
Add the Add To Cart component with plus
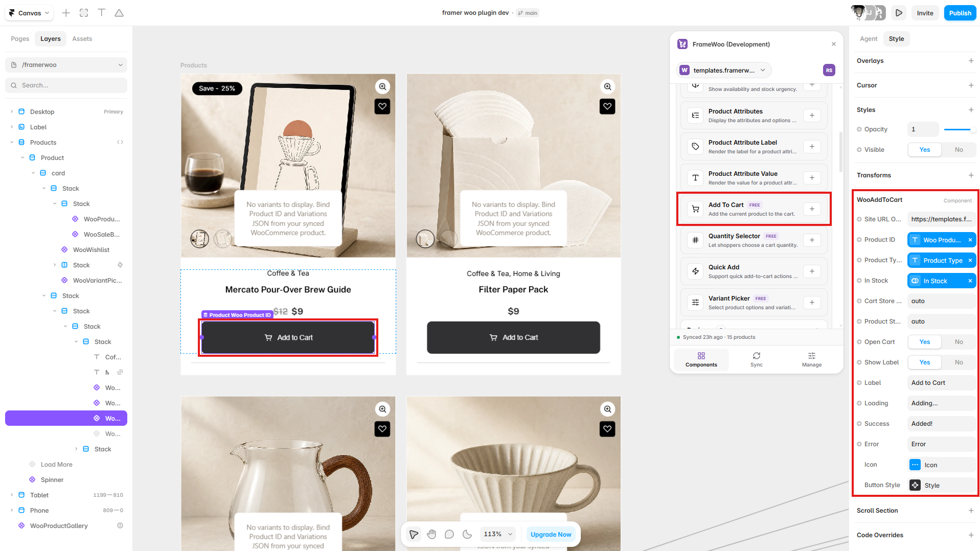coord(812,209)
